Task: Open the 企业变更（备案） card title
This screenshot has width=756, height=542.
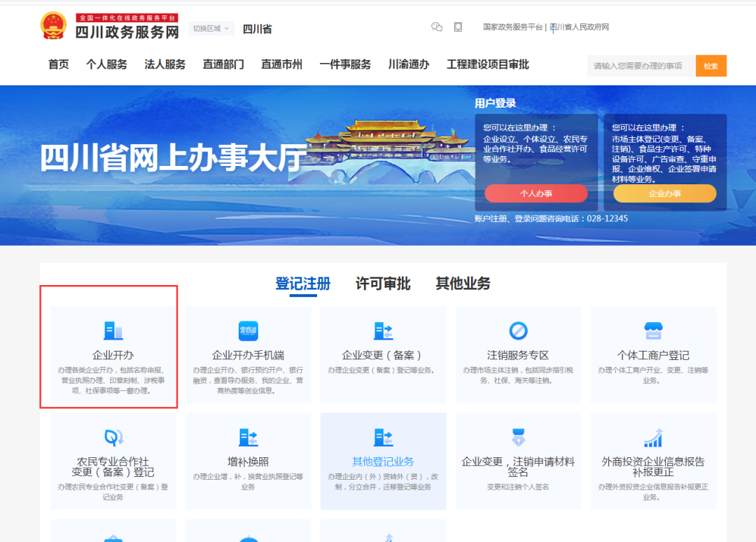Action: point(384,356)
